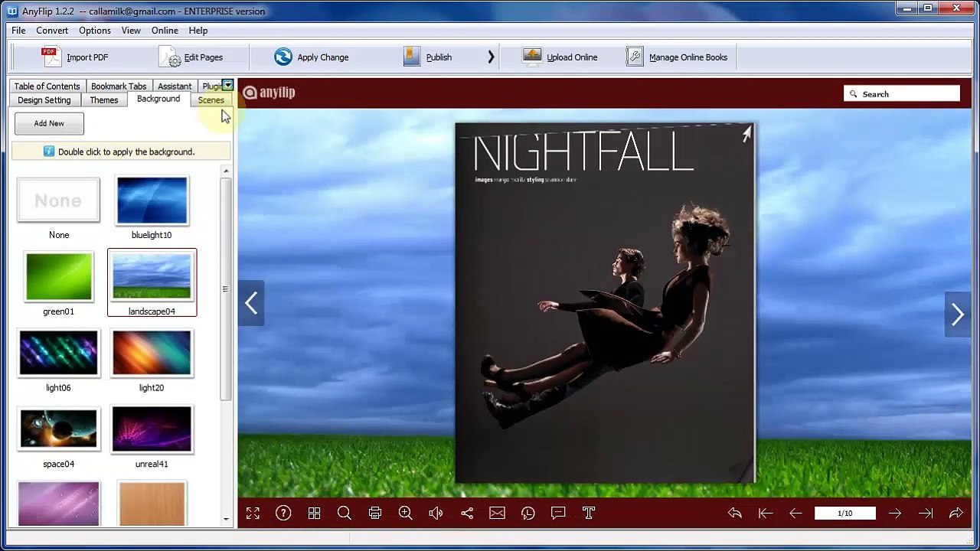Open Edit Pages from the toolbar
The height and width of the screenshot is (551, 980).
tap(191, 57)
